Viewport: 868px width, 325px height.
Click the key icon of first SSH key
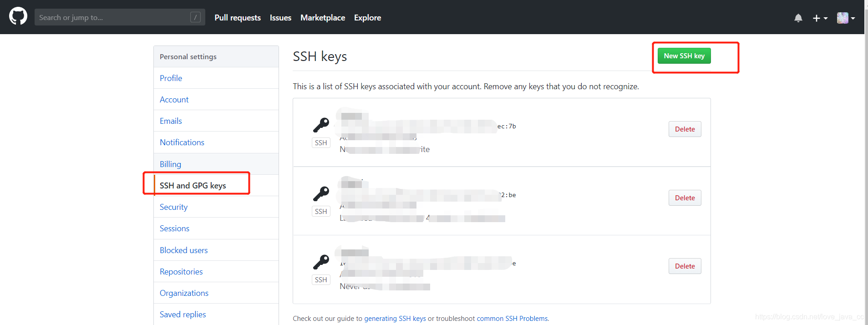(x=321, y=125)
